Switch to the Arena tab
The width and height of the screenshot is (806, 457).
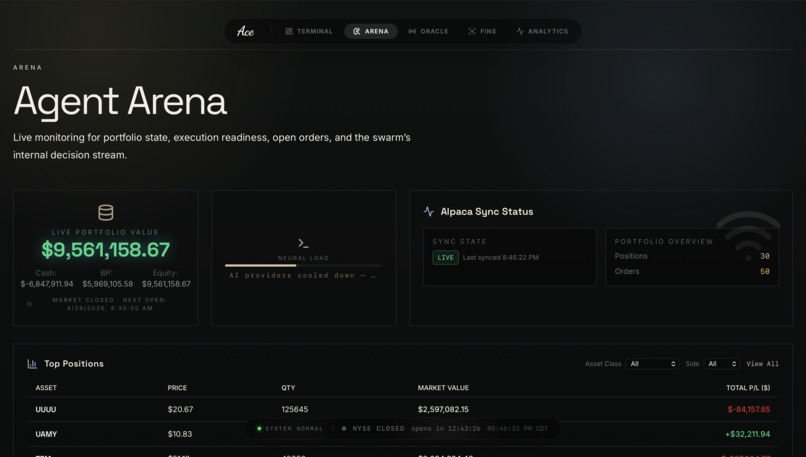(371, 31)
